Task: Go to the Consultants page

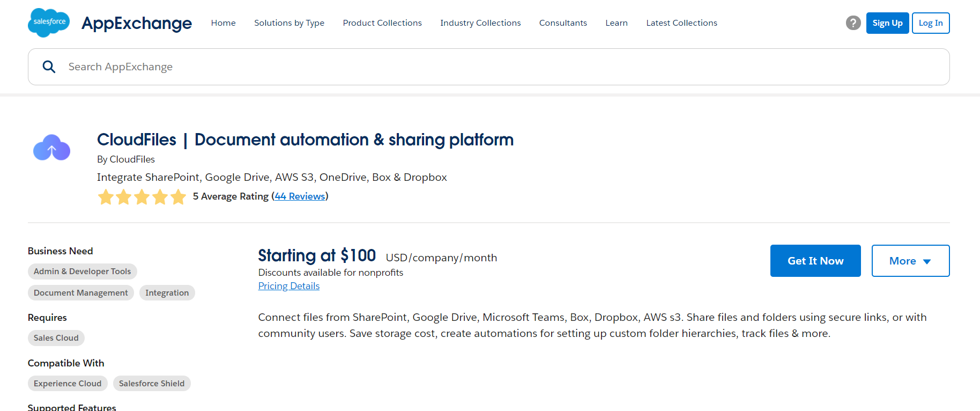Action: 562,23
